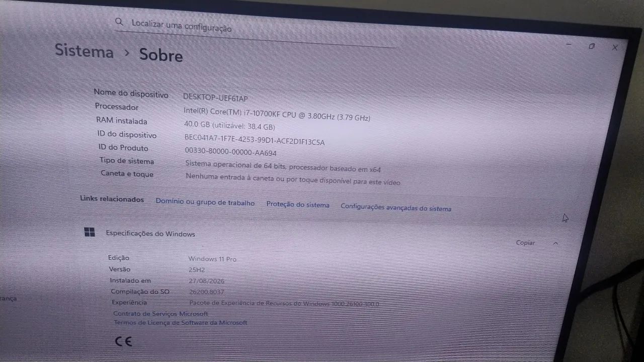Viewport: 644px width, 362px height.
Task: Select version value '25H2'
Action: click(197, 270)
